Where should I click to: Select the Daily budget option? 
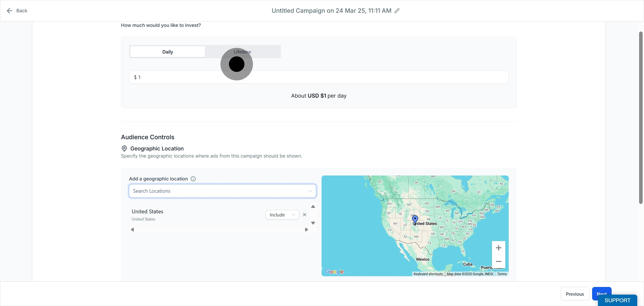167,52
